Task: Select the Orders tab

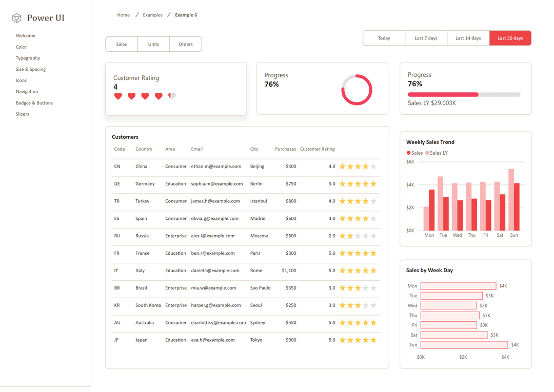Action: [185, 44]
